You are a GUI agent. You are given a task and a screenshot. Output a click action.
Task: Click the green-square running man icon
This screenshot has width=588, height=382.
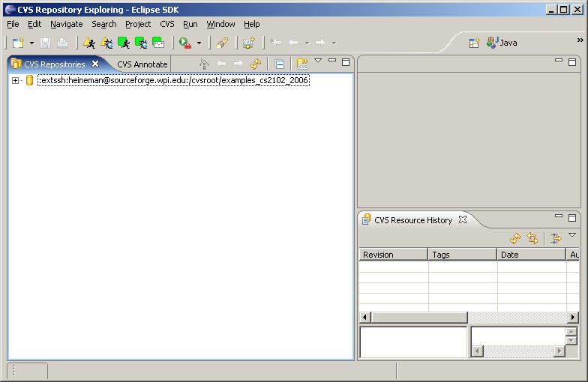coord(124,43)
